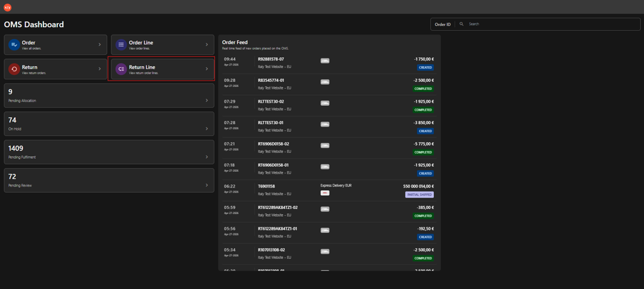Open the Pending Fulfilment card showing 1409

pyautogui.click(x=109, y=152)
